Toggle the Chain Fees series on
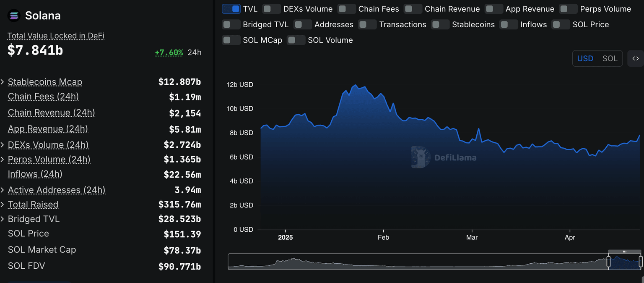 click(346, 9)
